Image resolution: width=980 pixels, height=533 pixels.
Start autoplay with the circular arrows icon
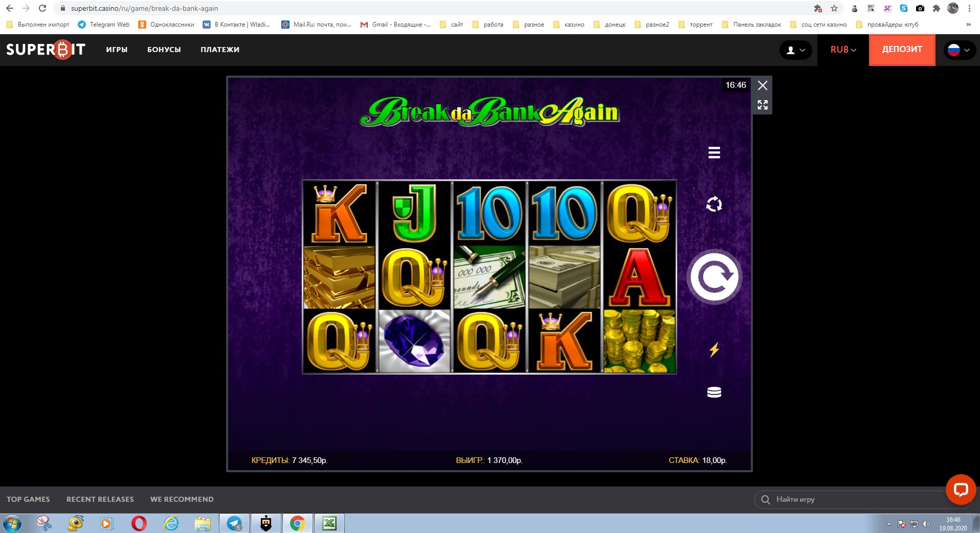pos(714,204)
